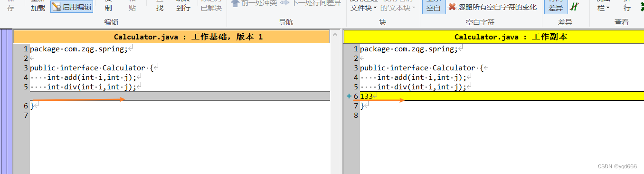Click the 跳转到行 go-to-line button
644x174 pixels.
point(183,6)
